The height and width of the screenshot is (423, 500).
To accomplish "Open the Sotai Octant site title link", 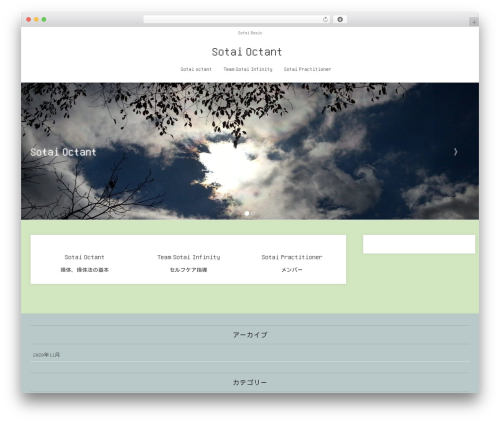I will 247,52.
